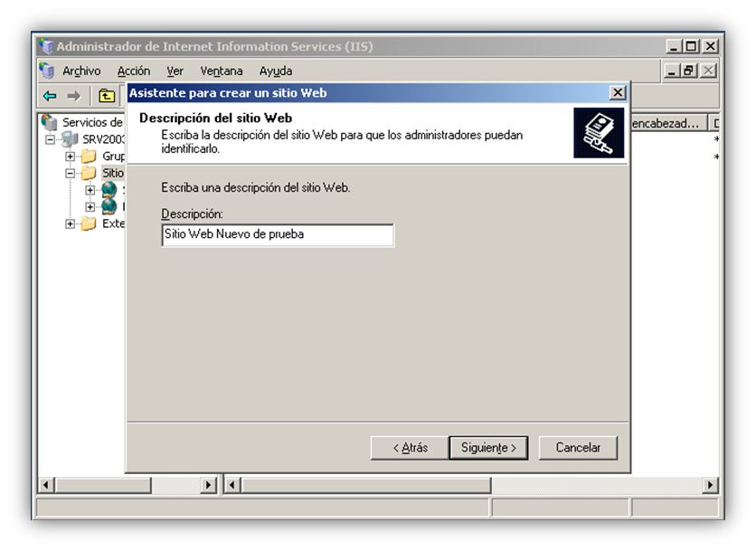Select the first website globe icon

[x=109, y=189]
